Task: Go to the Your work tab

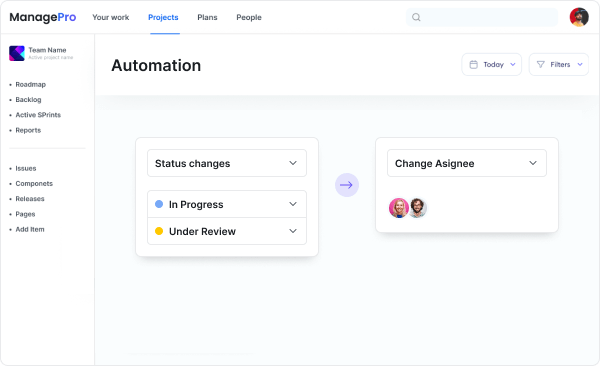Action: click(x=111, y=17)
